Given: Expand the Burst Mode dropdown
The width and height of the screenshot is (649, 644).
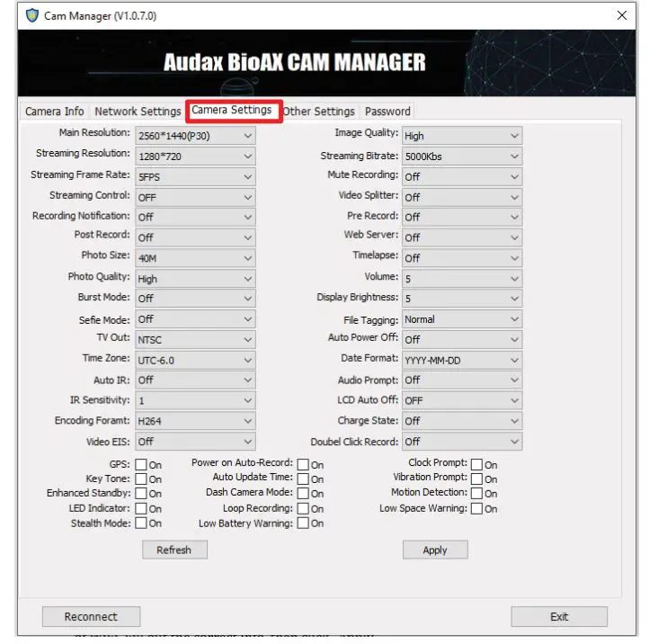Looking at the screenshot, I should point(195,299).
